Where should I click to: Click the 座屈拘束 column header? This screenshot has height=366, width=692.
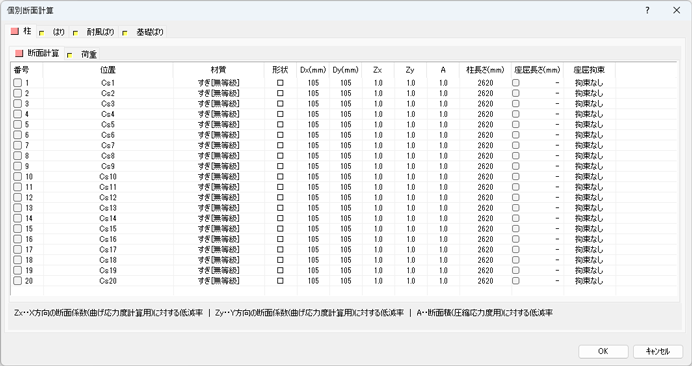[x=589, y=70]
